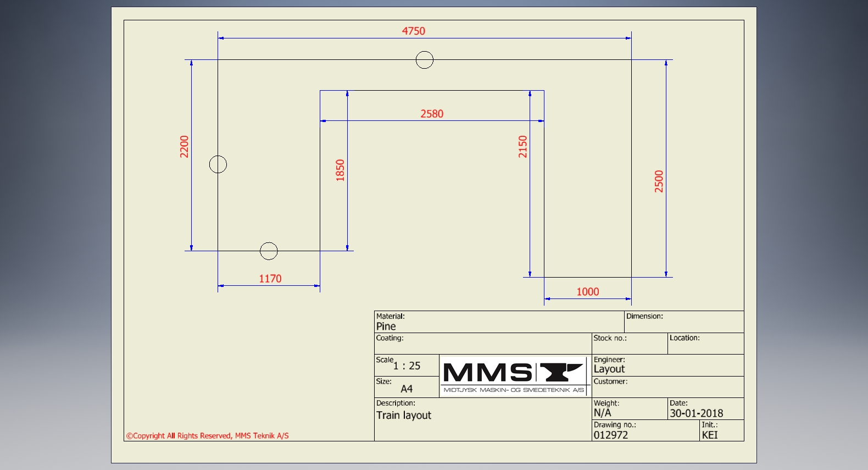
Task: Click the sheet size value "A4"
Action: (407, 389)
